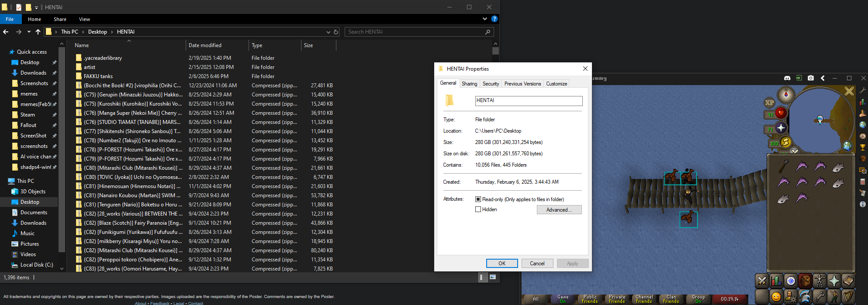Open Advanced attributes button
The width and height of the screenshot is (868, 305).
(x=559, y=210)
